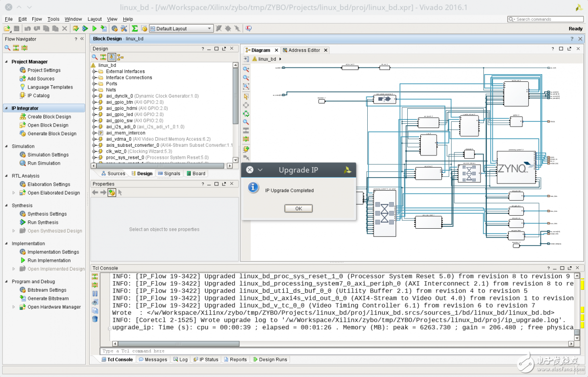Screen dimensions: 588x377
Task: Click the zoom out icon in Diagram toolbar
Action: [246, 78]
